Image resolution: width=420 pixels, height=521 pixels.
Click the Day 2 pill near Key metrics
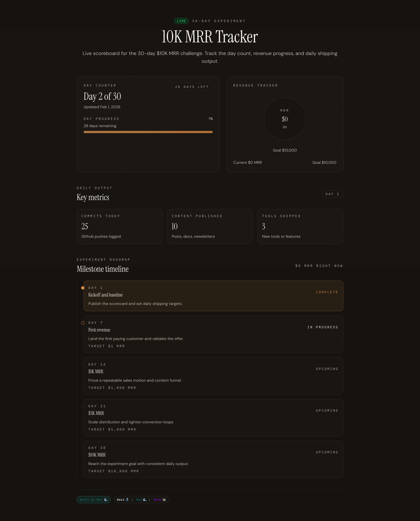click(332, 194)
